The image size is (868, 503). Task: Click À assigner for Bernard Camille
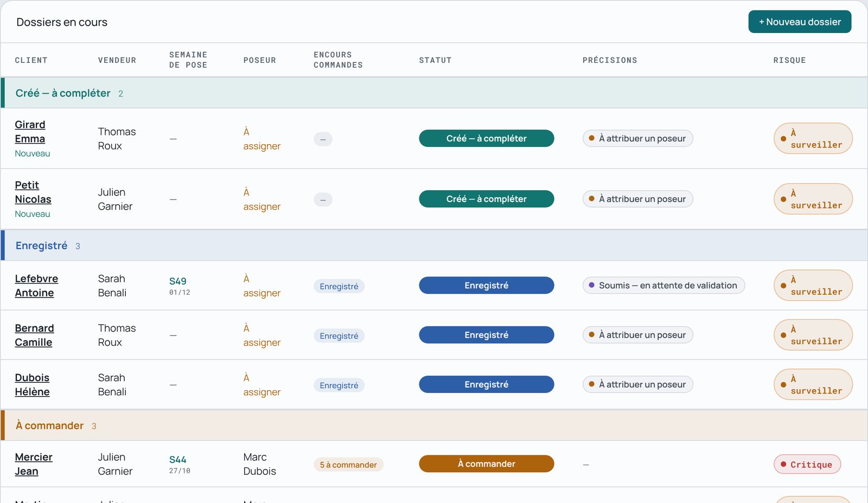tap(261, 335)
